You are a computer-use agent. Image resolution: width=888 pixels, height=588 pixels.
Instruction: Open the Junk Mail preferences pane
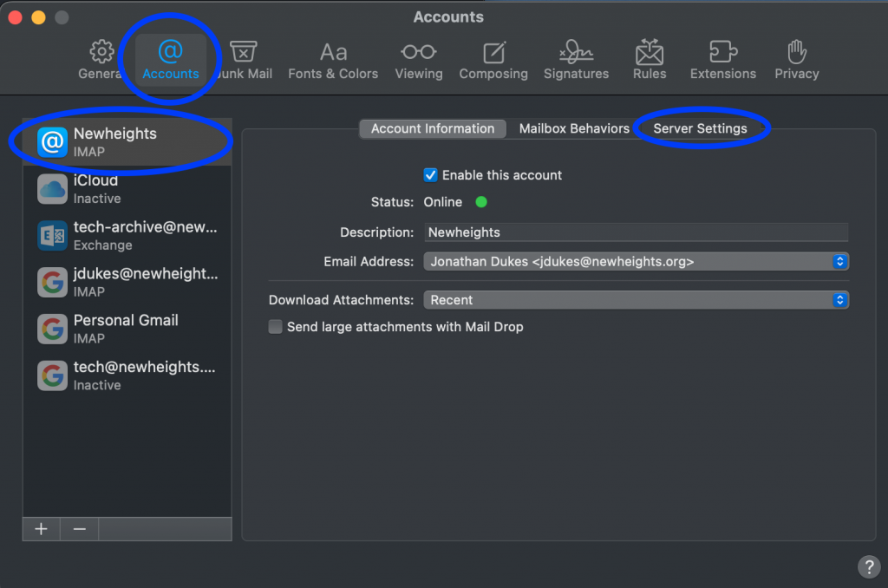click(x=244, y=60)
